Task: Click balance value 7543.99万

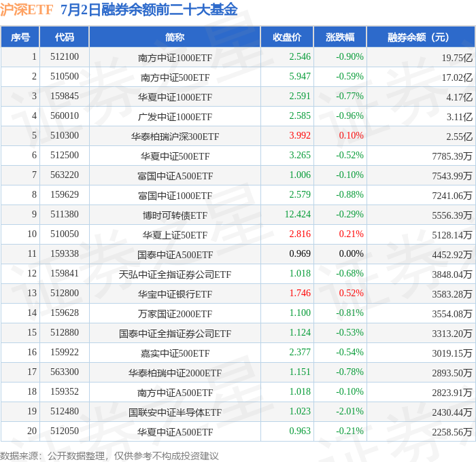Action: 452,176
